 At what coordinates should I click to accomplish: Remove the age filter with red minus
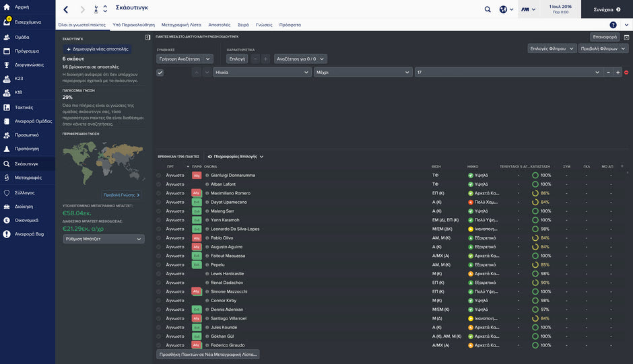[x=626, y=73]
